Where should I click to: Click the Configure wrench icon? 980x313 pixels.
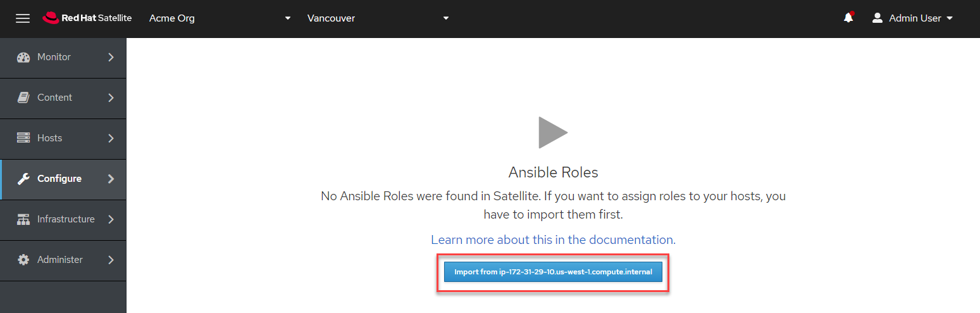pyautogui.click(x=23, y=179)
